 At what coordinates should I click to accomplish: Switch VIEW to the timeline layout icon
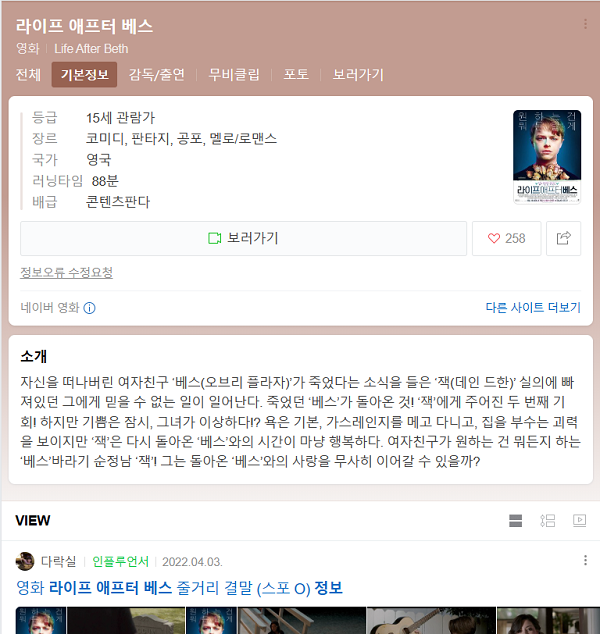click(548, 520)
